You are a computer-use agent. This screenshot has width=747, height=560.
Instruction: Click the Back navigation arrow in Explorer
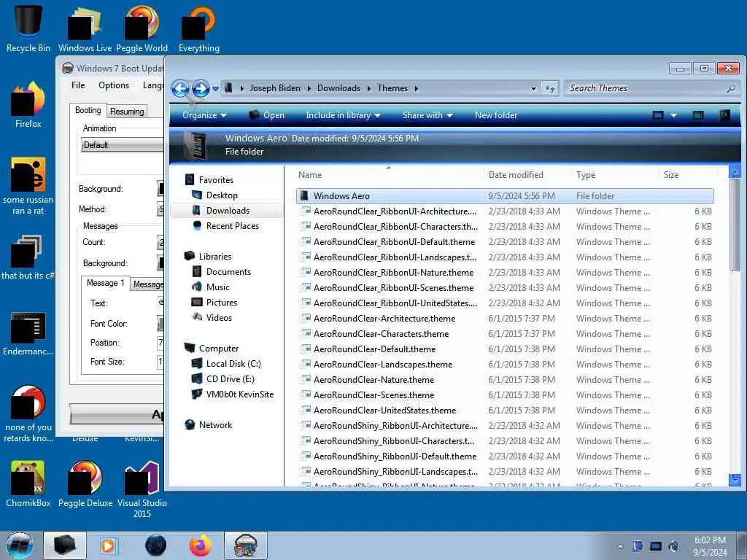180,88
